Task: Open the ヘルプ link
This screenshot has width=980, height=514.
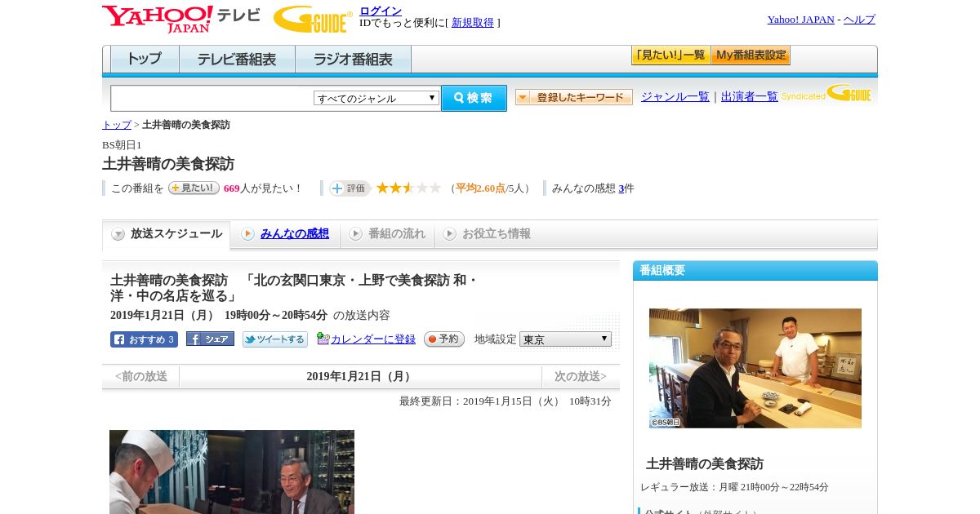Action: (859, 20)
